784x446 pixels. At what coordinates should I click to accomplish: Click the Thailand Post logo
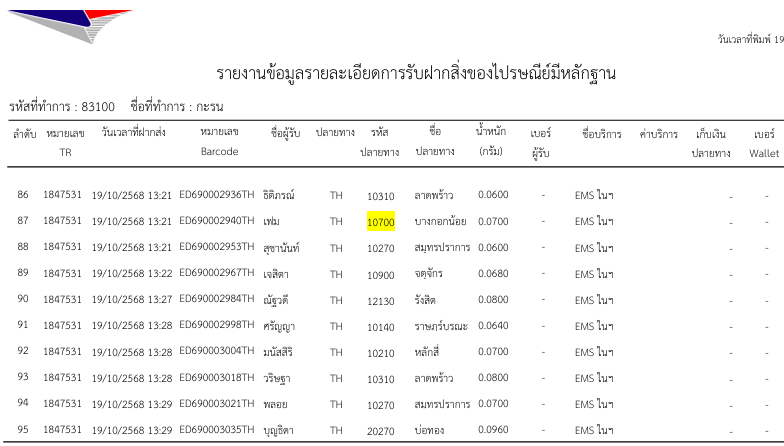tap(70, 26)
